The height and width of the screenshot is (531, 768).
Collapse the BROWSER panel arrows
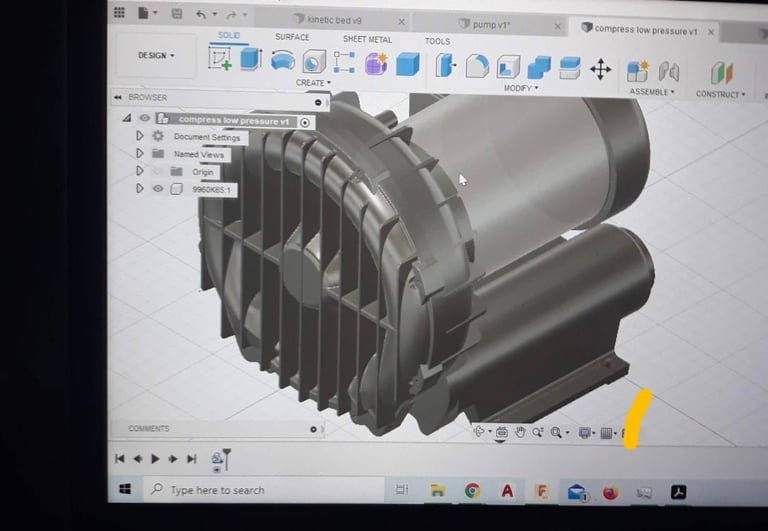pos(118,97)
